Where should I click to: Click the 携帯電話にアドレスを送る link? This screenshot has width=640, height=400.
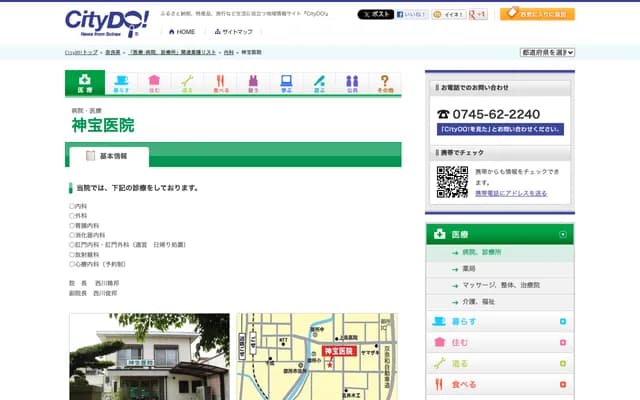510,193
